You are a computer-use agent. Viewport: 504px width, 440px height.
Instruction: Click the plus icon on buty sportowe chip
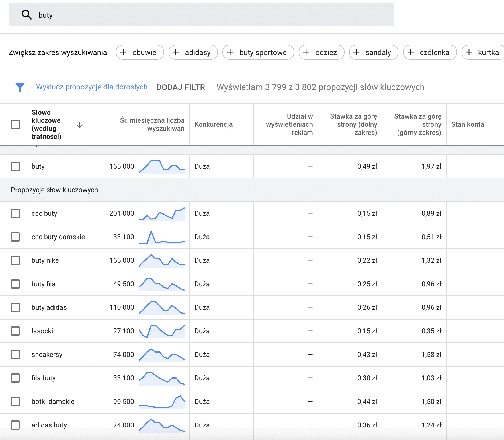pyautogui.click(x=230, y=52)
